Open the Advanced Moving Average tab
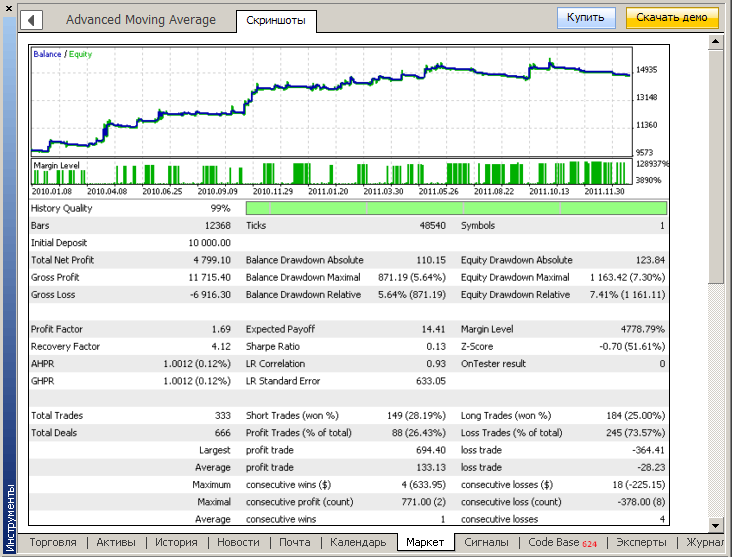 [141, 20]
